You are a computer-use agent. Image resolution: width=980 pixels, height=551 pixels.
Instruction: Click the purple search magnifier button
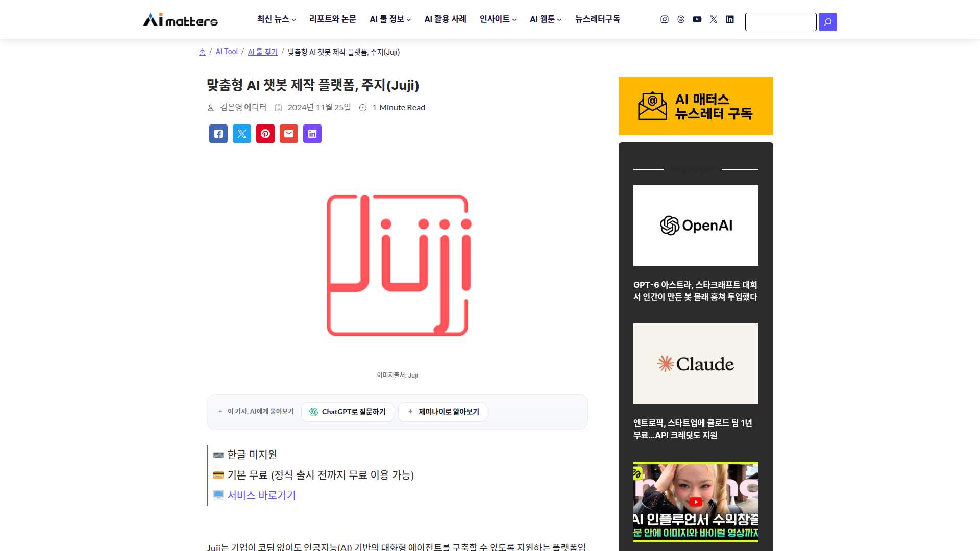[827, 22]
